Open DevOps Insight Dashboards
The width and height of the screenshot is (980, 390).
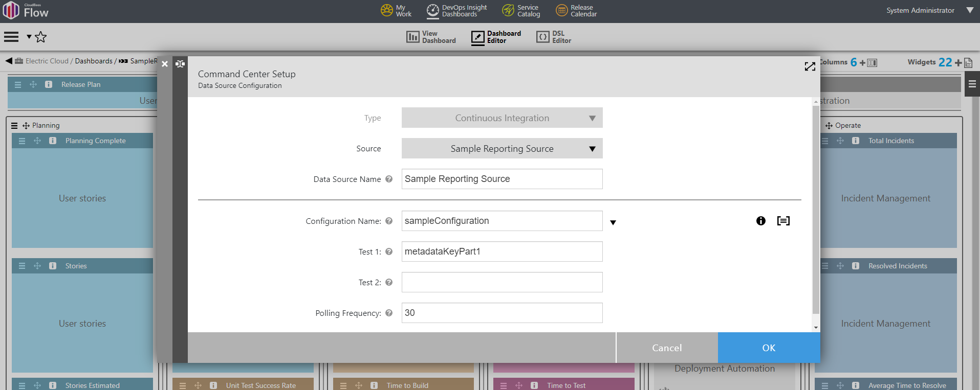click(457, 11)
